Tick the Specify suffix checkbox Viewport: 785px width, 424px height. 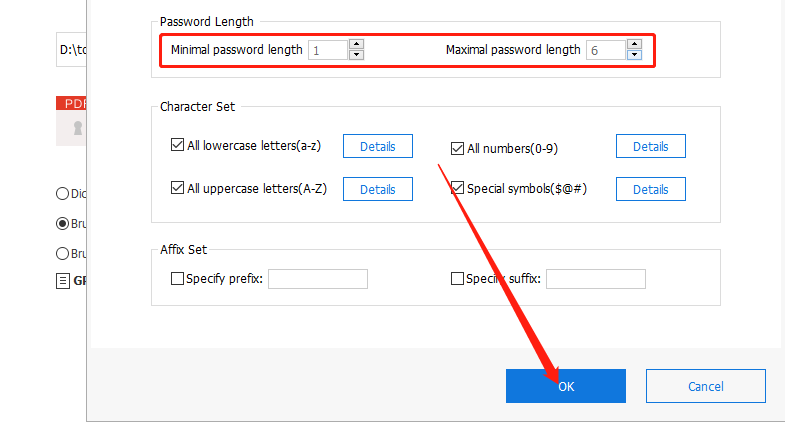point(458,279)
